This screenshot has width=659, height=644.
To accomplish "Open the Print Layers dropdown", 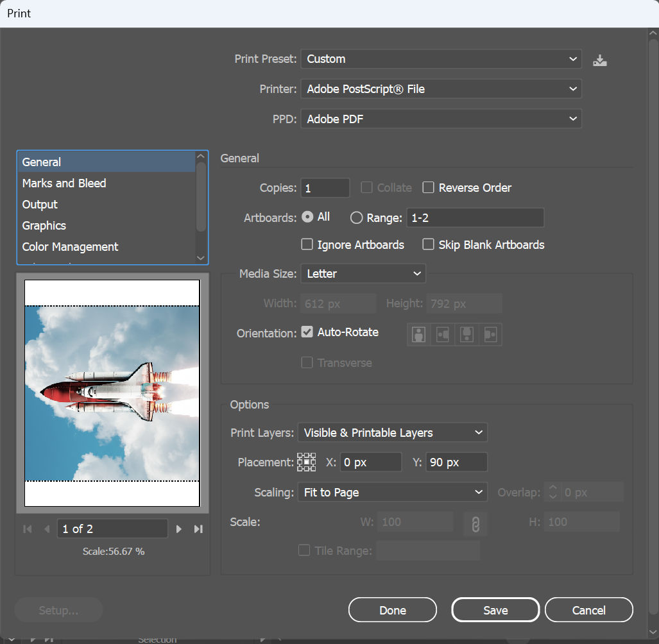I will coord(392,432).
